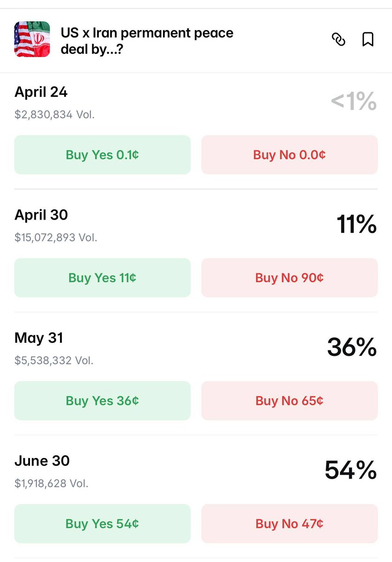Select the April 30 outcome row label
The image size is (392, 562).
[41, 215]
